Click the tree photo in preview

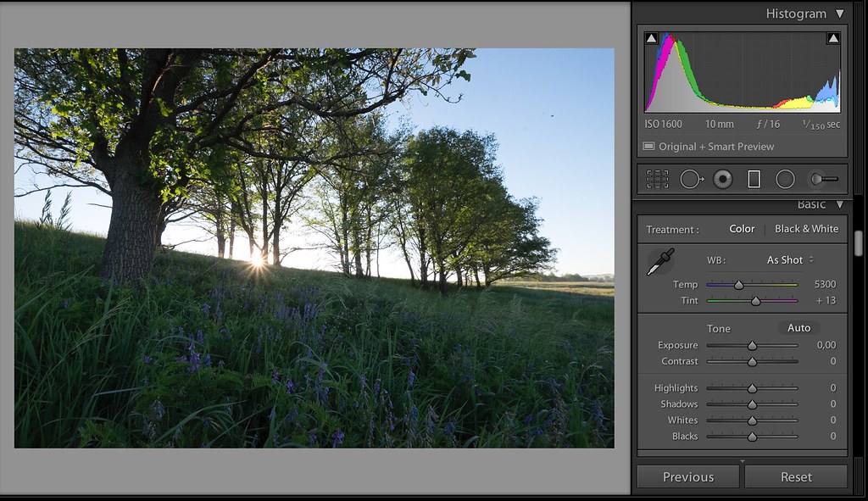click(314, 248)
